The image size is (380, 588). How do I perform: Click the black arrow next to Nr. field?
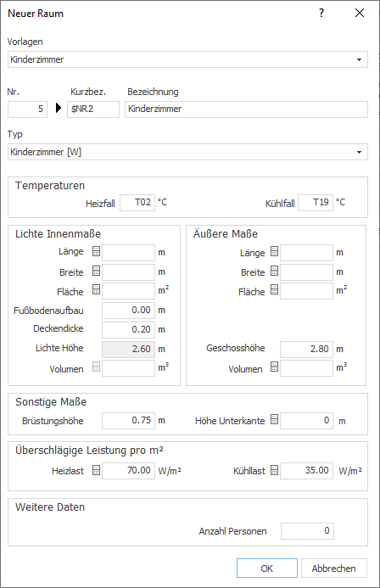[58, 109]
